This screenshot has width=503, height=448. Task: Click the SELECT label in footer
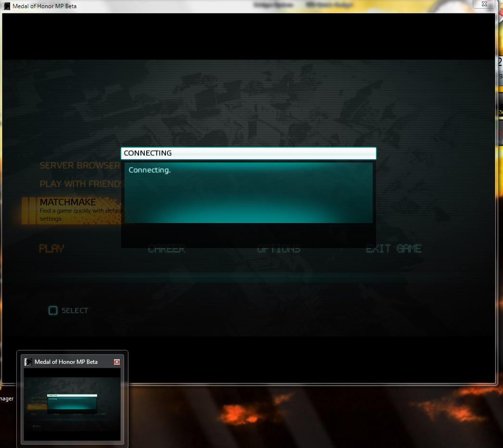tap(75, 311)
